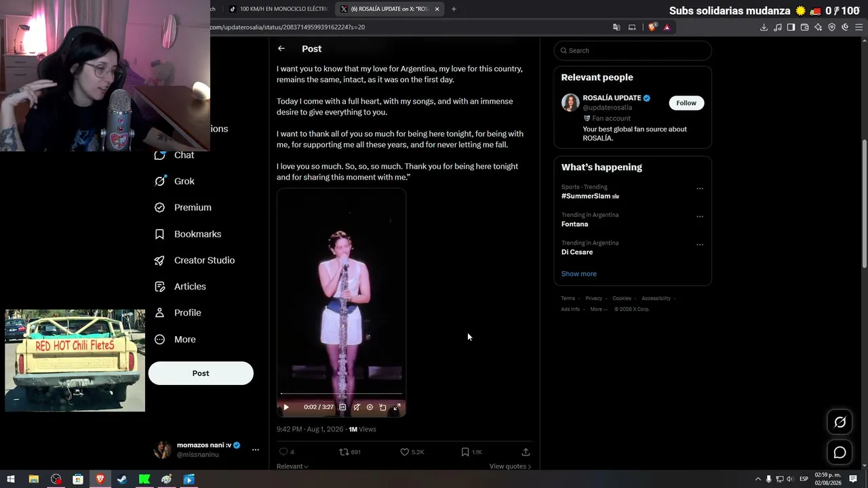Switch to the 100 KM/H EN MONOCICLO tab
868x488 pixels.
pyautogui.click(x=278, y=9)
